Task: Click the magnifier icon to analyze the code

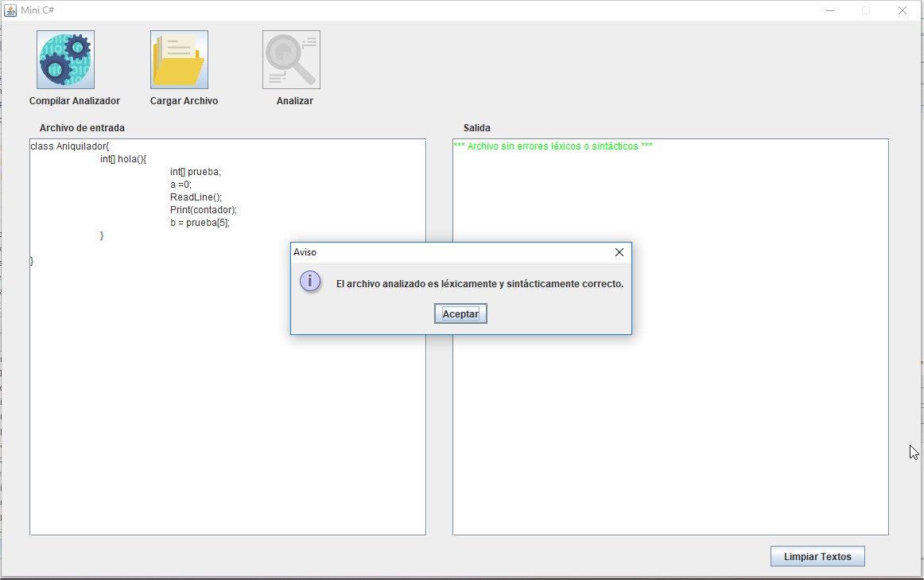Action: point(290,59)
